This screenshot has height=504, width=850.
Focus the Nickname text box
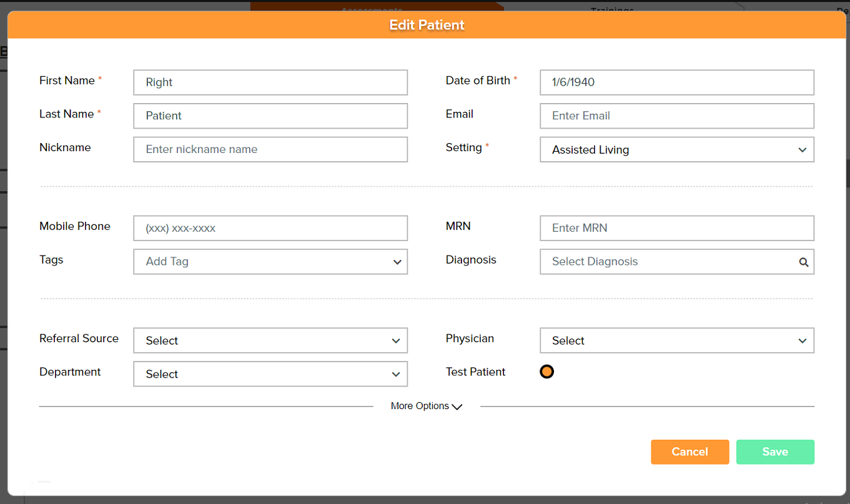coord(270,149)
